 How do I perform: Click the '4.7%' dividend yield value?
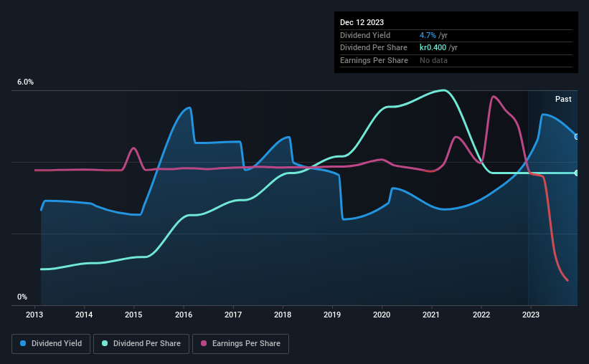tap(428, 35)
